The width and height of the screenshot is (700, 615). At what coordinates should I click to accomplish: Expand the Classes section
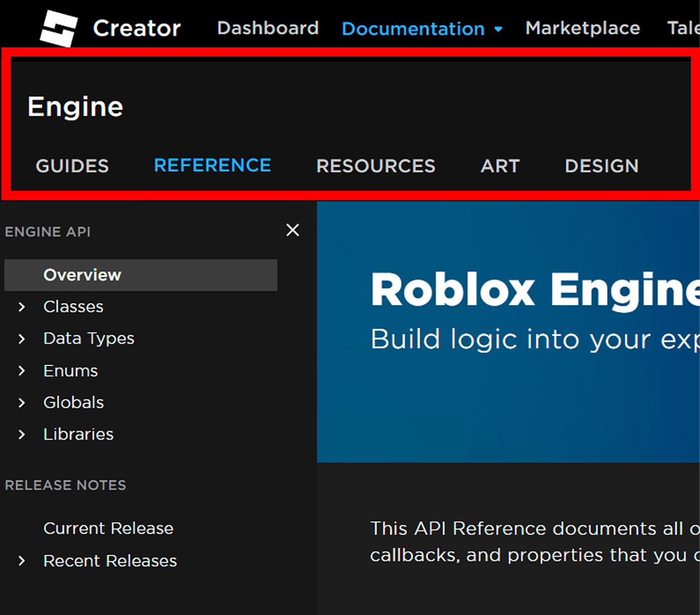click(x=73, y=306)
